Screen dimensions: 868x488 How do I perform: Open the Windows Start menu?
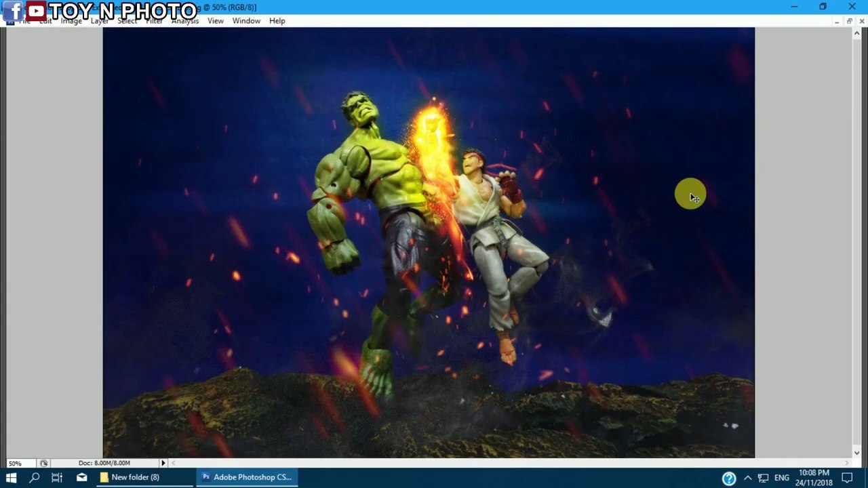(12, 478)
